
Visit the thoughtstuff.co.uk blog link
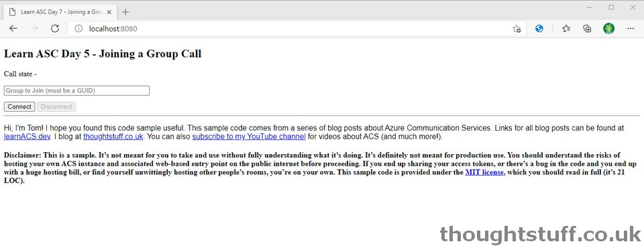tap(113, 137)
